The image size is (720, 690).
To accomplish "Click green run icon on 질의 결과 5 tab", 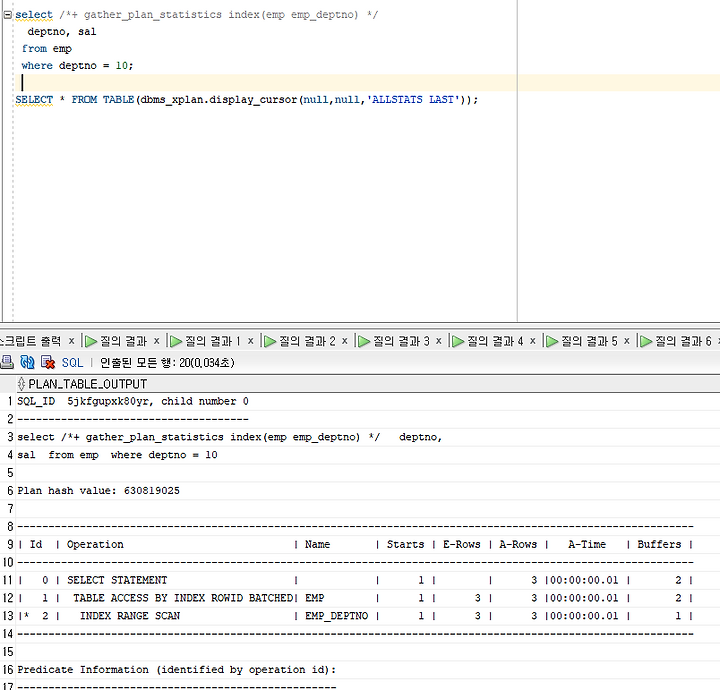I will [552, 341].
